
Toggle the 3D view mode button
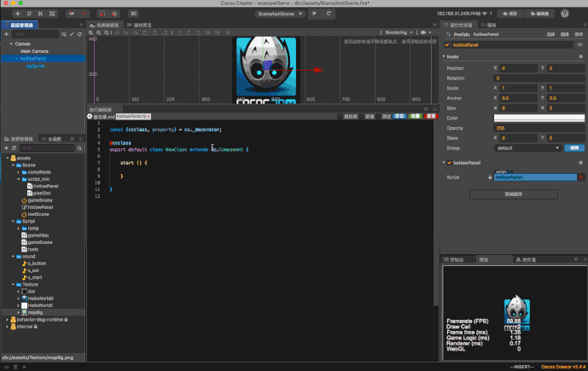point(133,14)
